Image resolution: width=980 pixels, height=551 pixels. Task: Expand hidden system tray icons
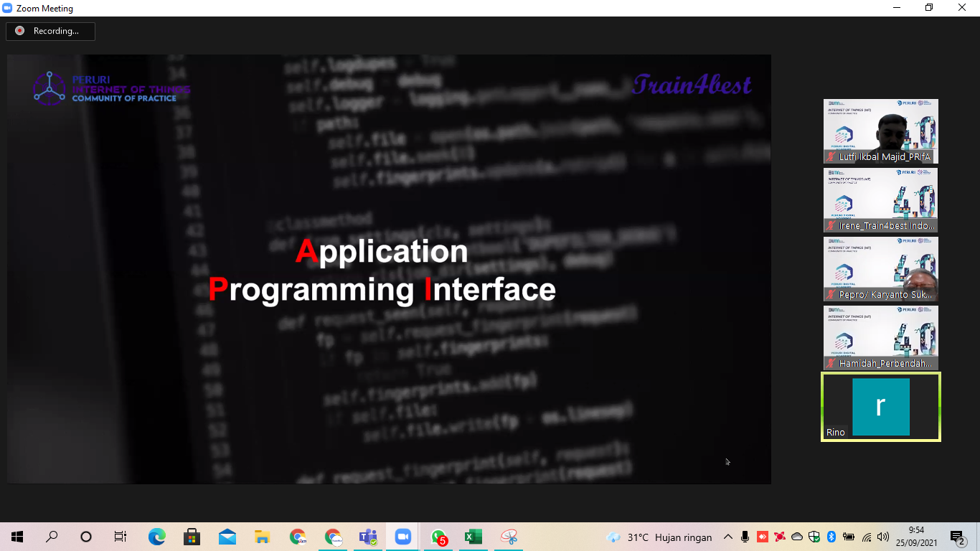(x=728, y=537)
